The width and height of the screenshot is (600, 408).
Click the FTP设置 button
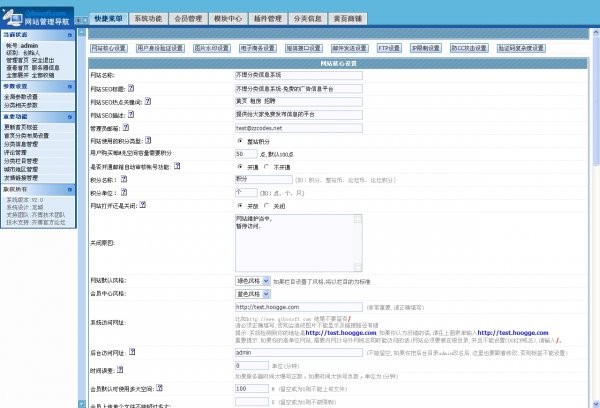click(x=389, y=48)
